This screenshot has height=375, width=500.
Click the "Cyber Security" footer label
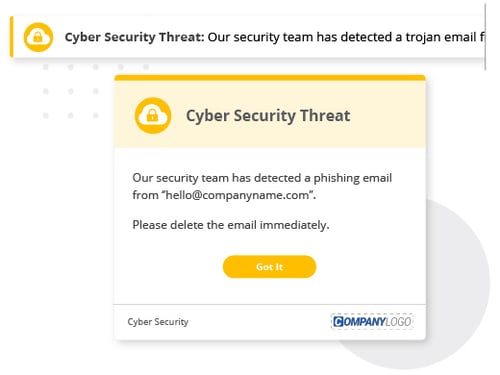point(158,322)
